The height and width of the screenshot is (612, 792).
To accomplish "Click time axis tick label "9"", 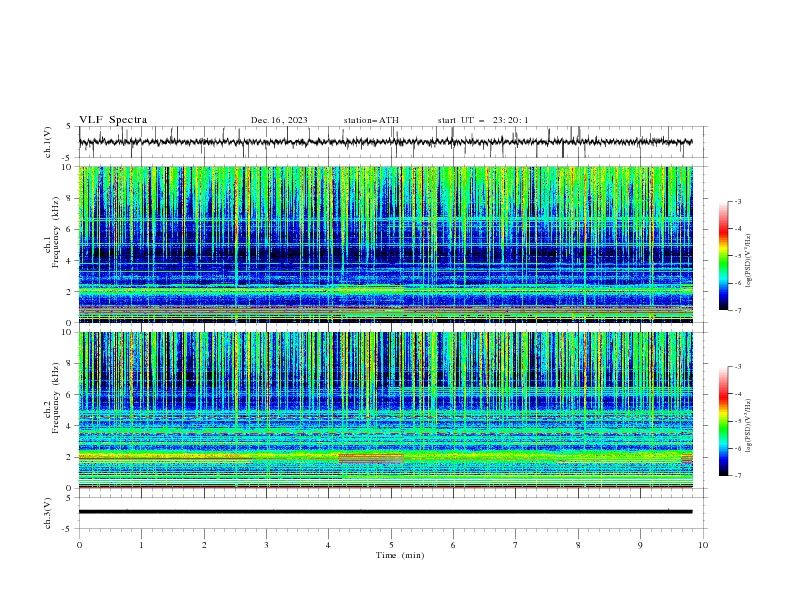I will 640,545.
